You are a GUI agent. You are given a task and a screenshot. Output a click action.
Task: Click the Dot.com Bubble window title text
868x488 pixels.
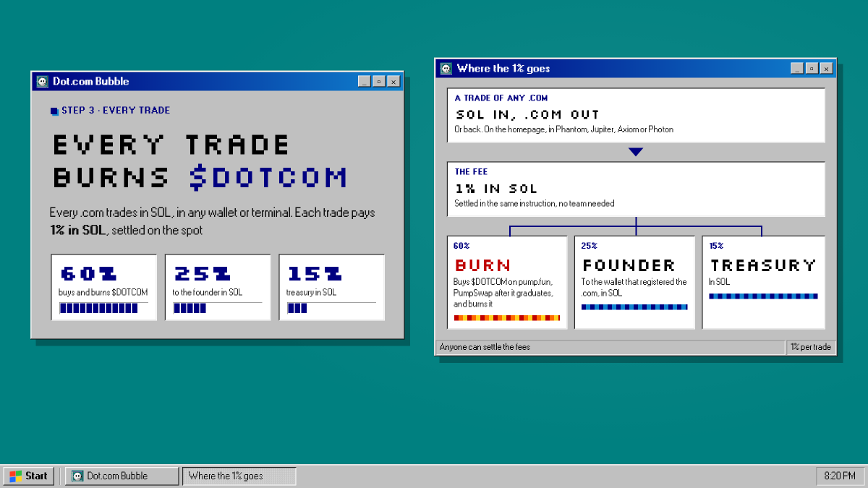tap(91, 82)
